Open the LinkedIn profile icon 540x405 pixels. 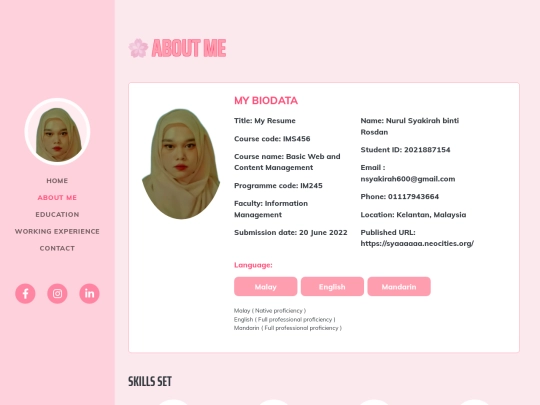[90, 293]
